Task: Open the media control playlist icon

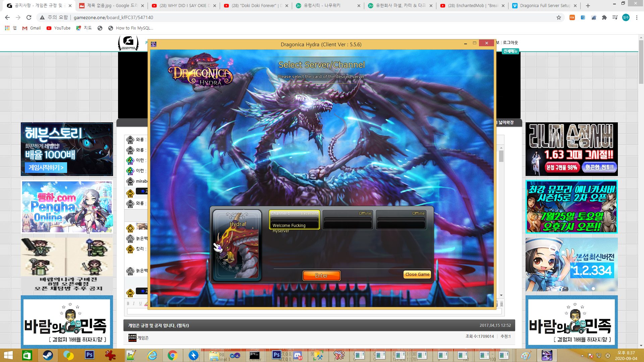Action: [x=615, y=17]
